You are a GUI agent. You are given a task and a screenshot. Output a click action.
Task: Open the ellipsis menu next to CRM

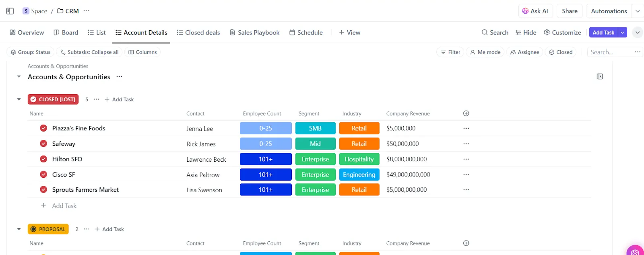pyautogui.click(x=86, y=11)
